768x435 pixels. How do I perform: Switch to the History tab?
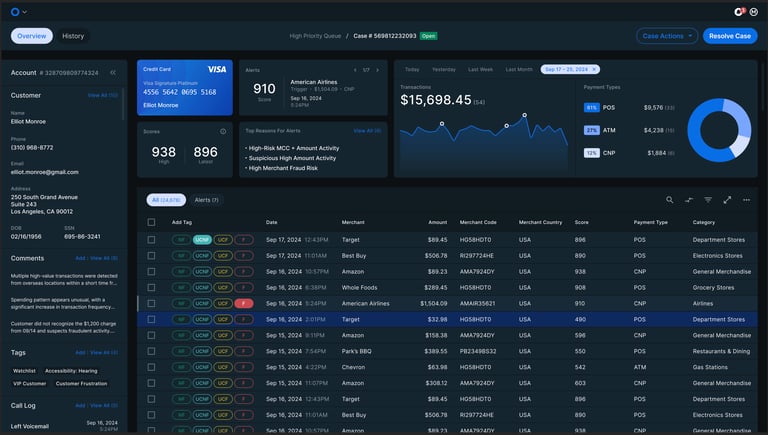[x=73, y=36]
